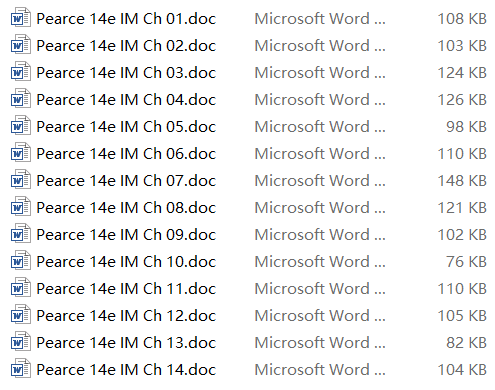
Task: Select file name Pearce 14e IM Ch 11.doc
Action: 126,289
